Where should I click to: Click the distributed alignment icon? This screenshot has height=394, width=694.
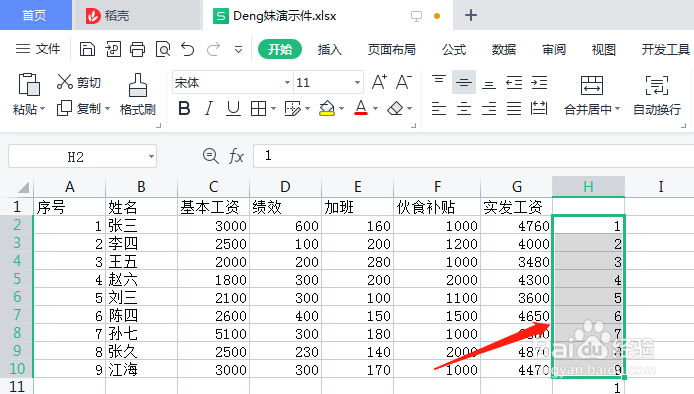[539, 108]
